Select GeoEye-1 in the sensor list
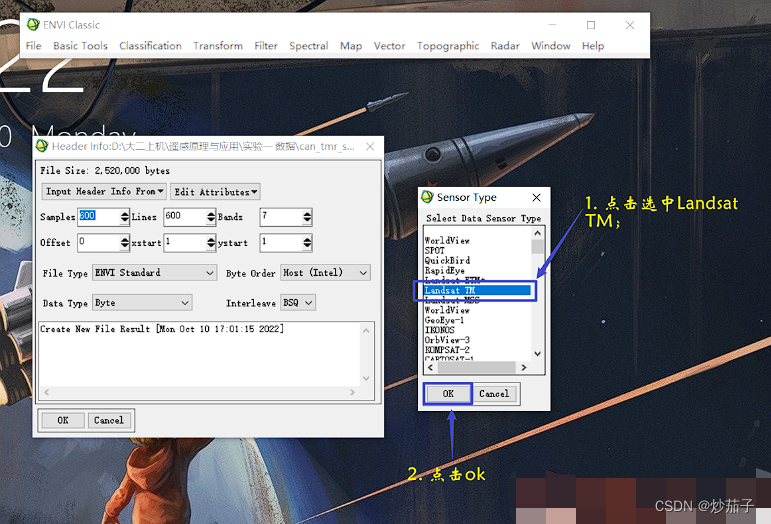Viewport: 771px width, 524px height. tap(445, 320)
